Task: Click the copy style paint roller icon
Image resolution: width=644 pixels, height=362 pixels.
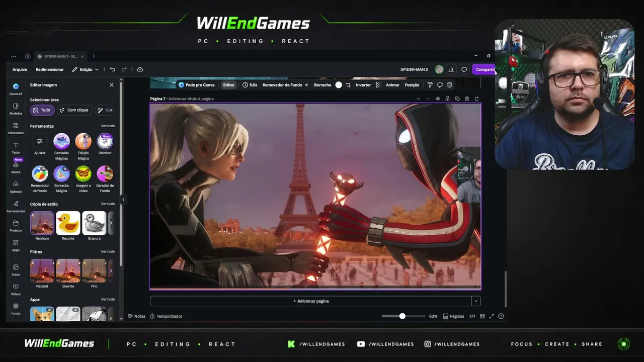Action: pyautogui.click(x=430, y=85)
